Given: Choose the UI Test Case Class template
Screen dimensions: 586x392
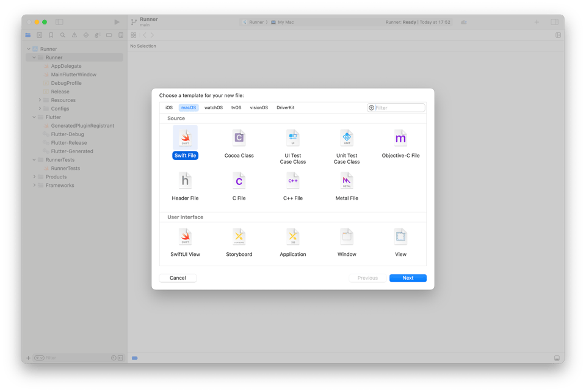Looking at the screenshot, I should click(x=293, y=138).
